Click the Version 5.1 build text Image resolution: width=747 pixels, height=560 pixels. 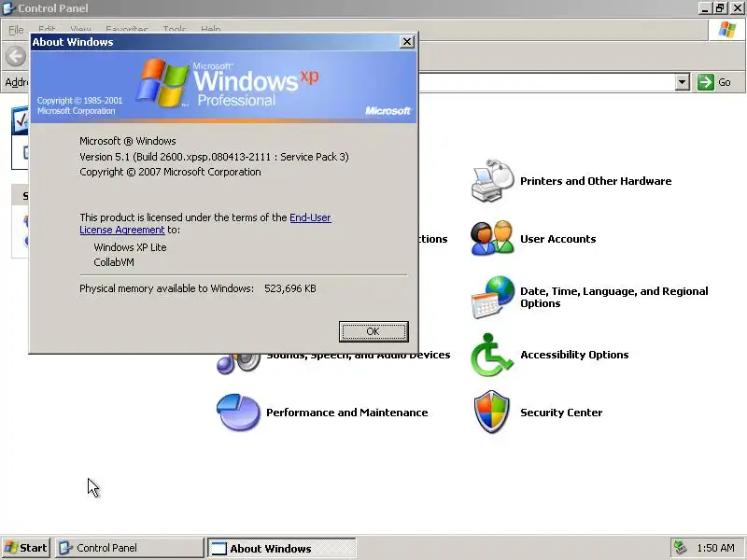click(214, 157)
